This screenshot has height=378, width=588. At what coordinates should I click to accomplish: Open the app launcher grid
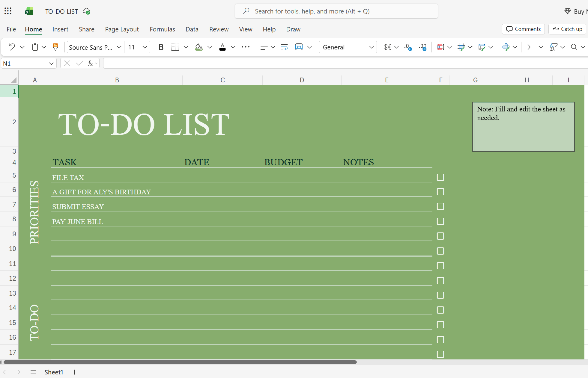[8, 11]
